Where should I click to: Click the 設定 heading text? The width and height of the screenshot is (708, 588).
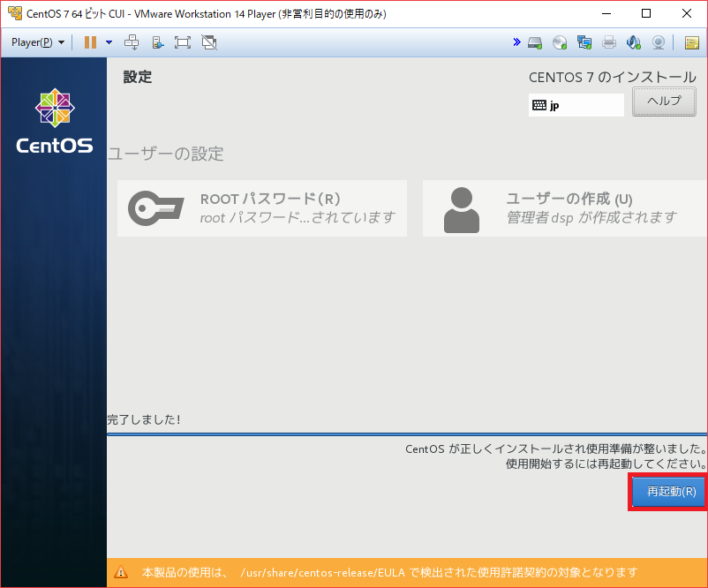click(138, 77)
